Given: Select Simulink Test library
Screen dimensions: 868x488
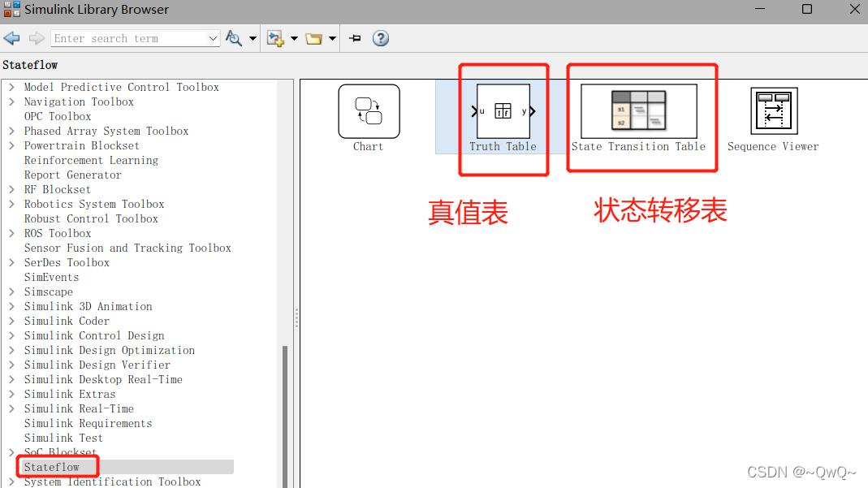Looking at the screenshot, I should (x=63, y=438).
